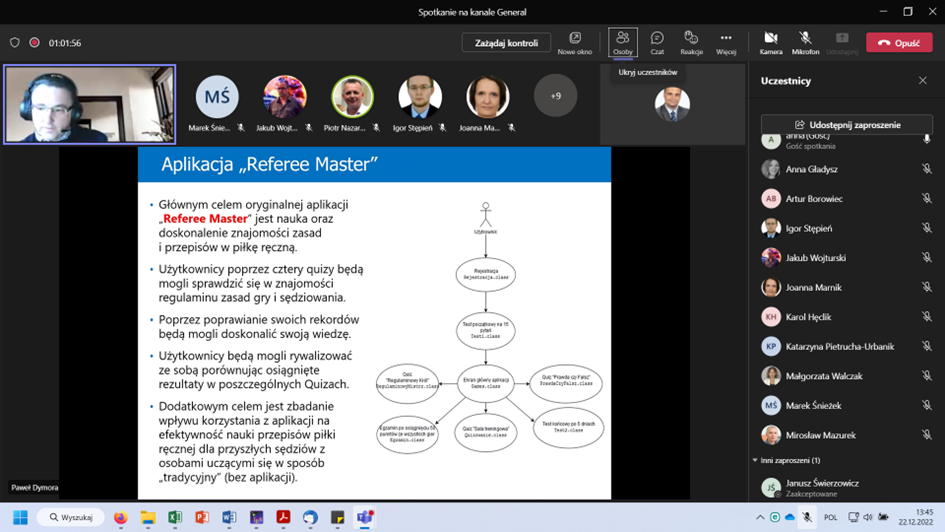This screenshot has height=532, width=945.
Task: Unmute using the Mikrofon button
Action: (x=805, y=42)
